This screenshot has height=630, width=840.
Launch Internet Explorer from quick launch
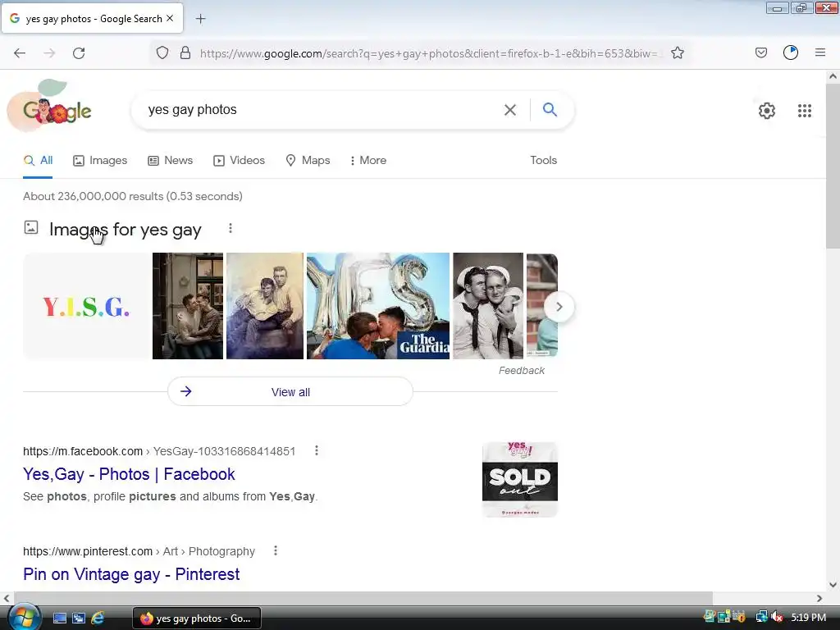tap(98, 619)
